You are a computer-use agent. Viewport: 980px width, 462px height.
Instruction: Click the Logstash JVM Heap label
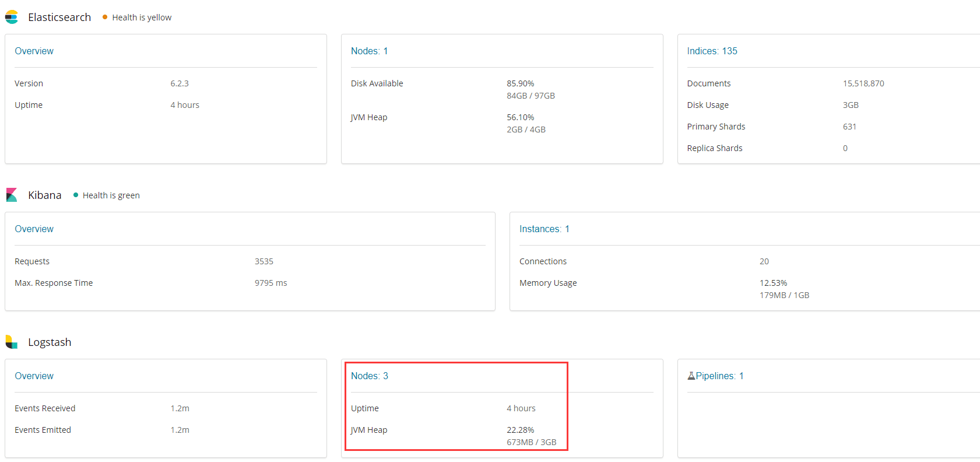pos(369,430)
